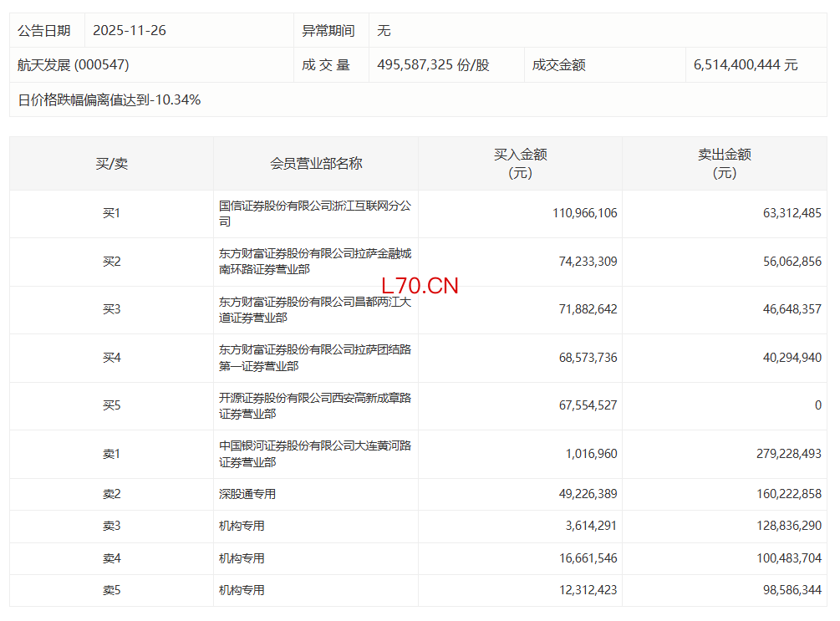The image size is (840, 621).
Task: Click the 卖1 sell amount 279,228,493
Action: coord(781,454)
